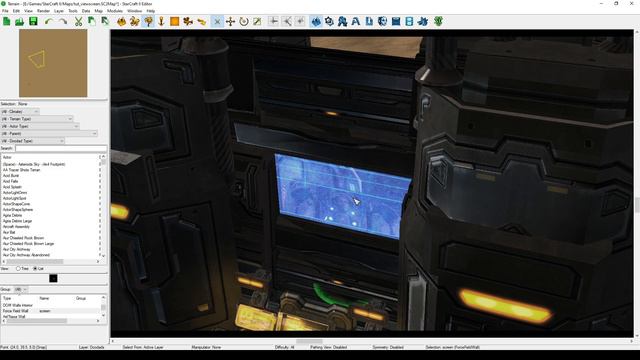Select 'Aiur City Archway Abandoned' entry
Image resolution: width=640 pixels, height=360 pixels.
click(x=26, y=255)
